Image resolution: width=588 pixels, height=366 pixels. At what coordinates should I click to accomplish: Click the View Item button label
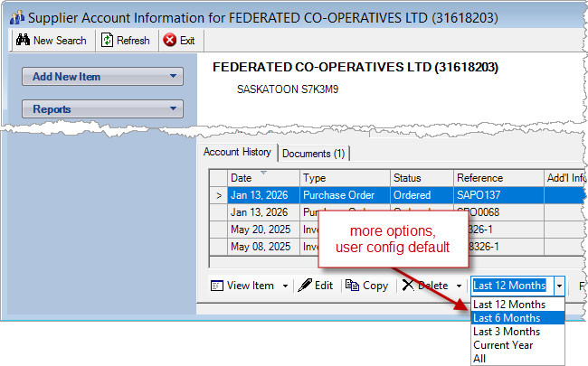click(250, 286)
